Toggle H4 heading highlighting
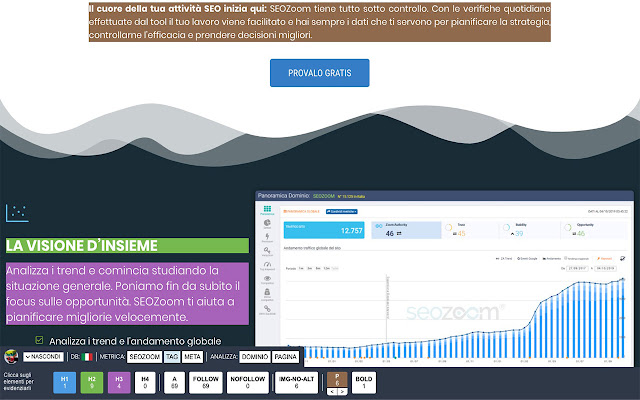Image resolution: width=640 pixels, height=400 pixels. 145,382
